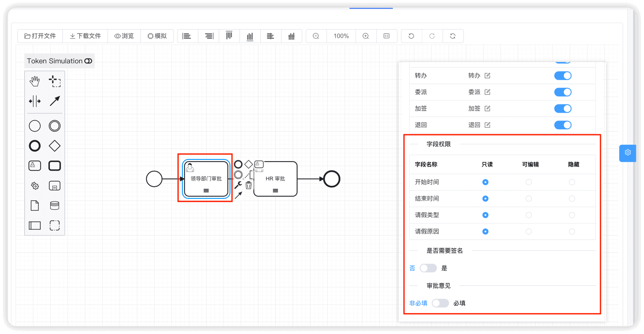
Task: Toggle approval comment to required
Action: coord(440,303)
